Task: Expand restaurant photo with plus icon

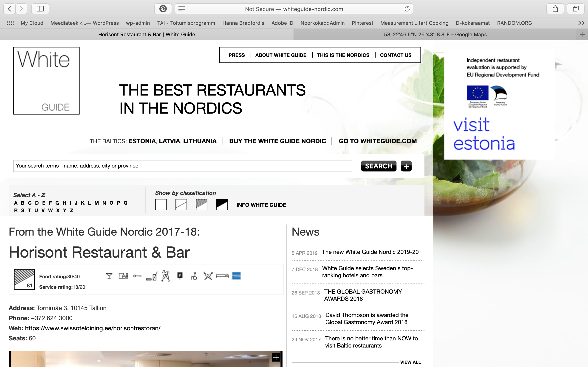Action: pos(276,357)
